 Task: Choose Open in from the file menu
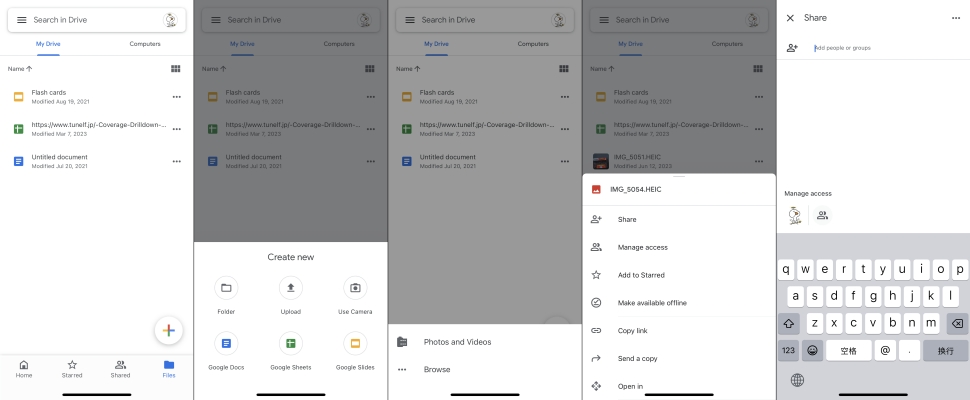679,386
